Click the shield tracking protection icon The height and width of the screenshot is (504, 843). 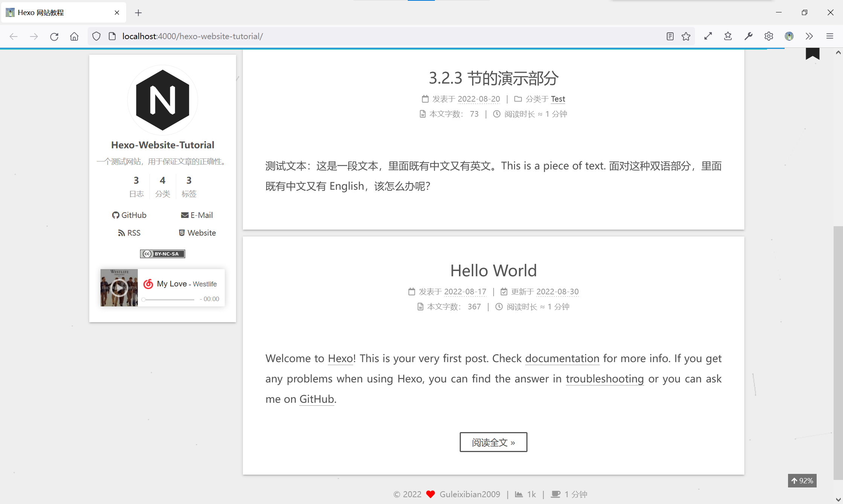[x=96, y=36]
